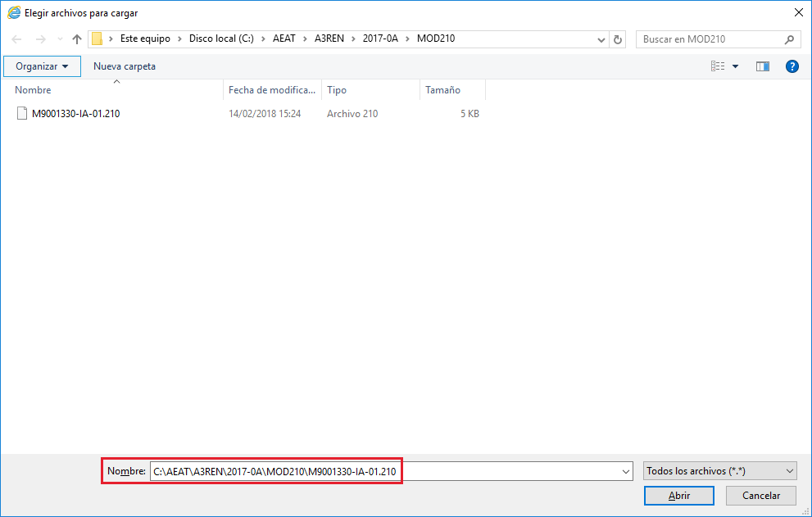
Task: Open help with the question mark icon
Action: point(792,66)
